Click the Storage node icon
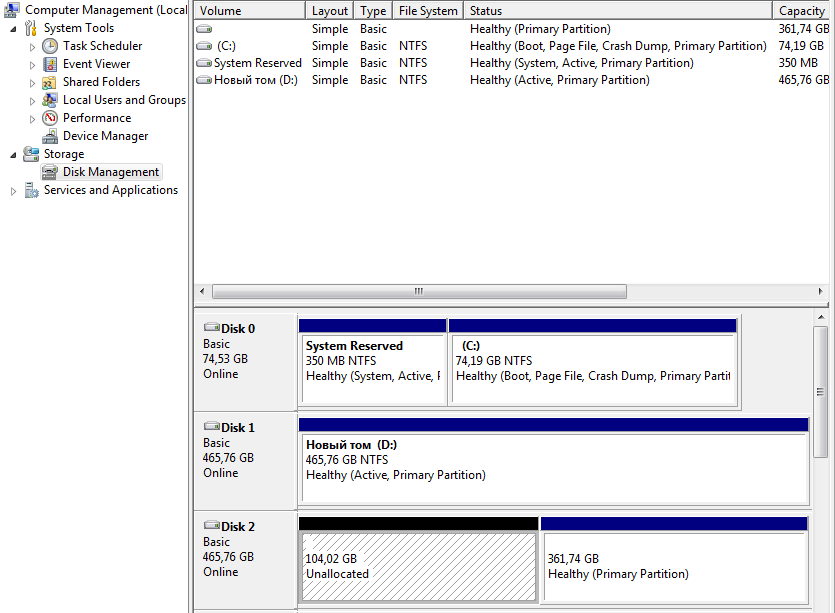 point(31,154)
